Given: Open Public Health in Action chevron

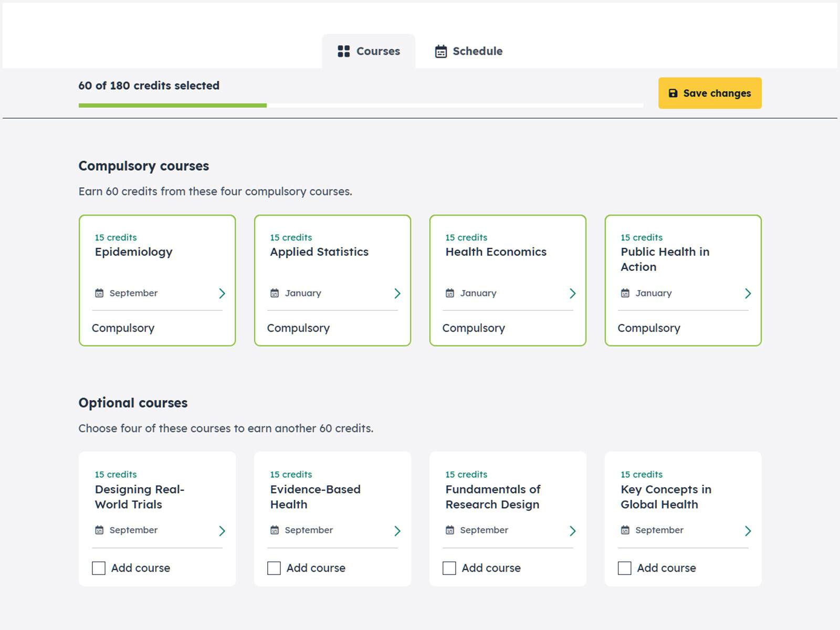Looking at the screenshot, I should [748, 293].
